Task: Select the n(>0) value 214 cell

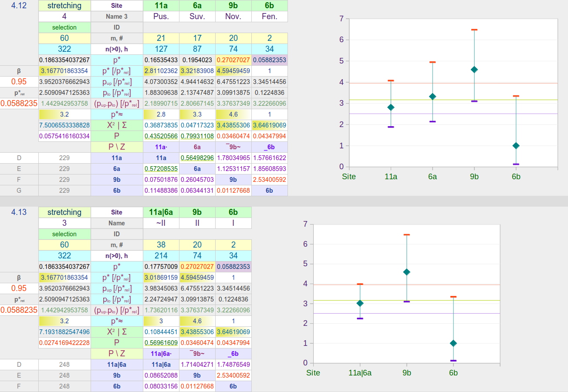Action: click(161, 256)
